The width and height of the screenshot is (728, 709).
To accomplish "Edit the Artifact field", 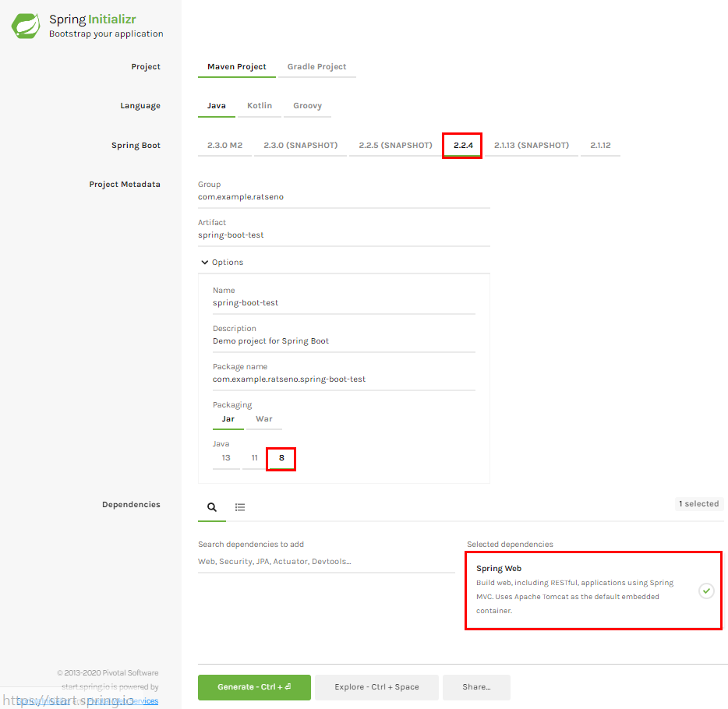I will (x=344, y=235).
